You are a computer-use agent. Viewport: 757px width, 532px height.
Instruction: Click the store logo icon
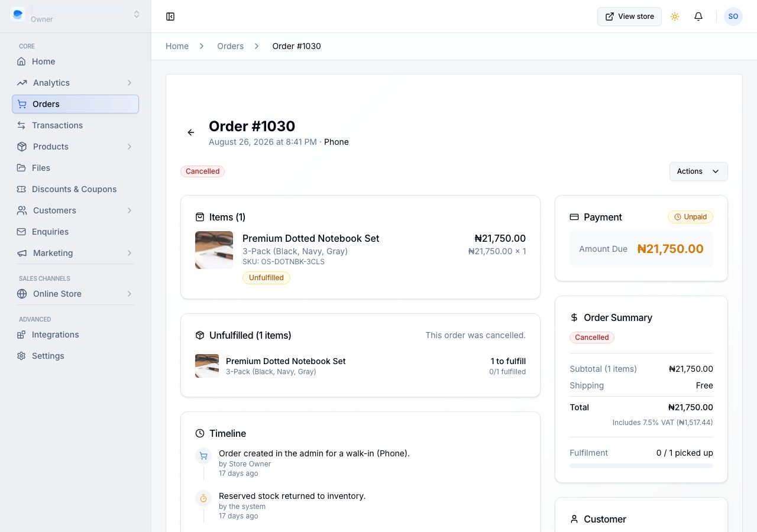pos(18,14)
